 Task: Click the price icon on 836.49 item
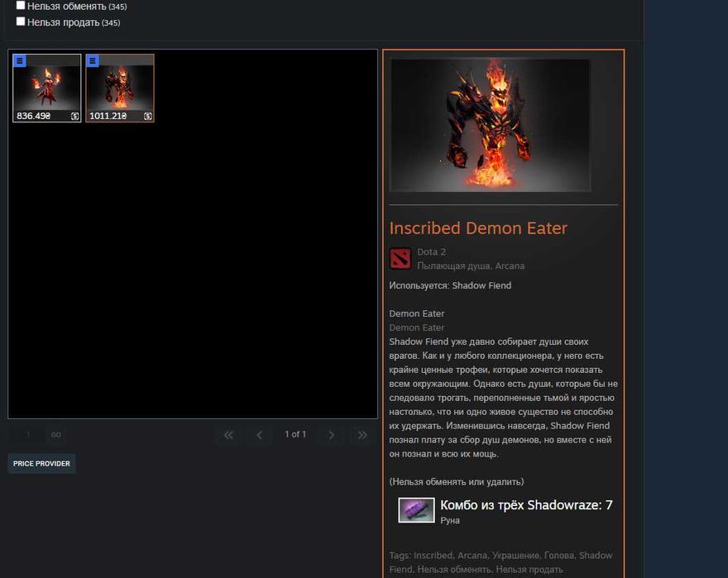(74, 116)
